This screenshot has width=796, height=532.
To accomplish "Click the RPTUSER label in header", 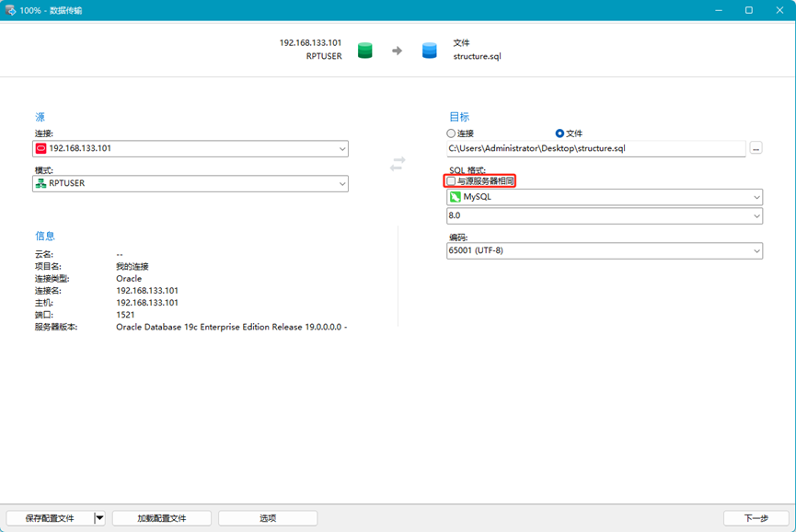I will 324,56.
